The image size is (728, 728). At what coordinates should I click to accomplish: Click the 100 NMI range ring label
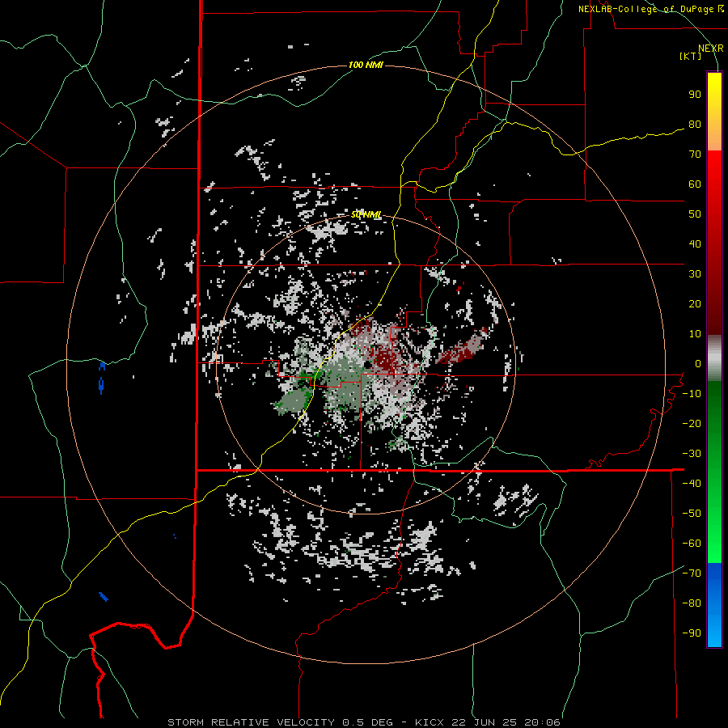pos(366,65)
